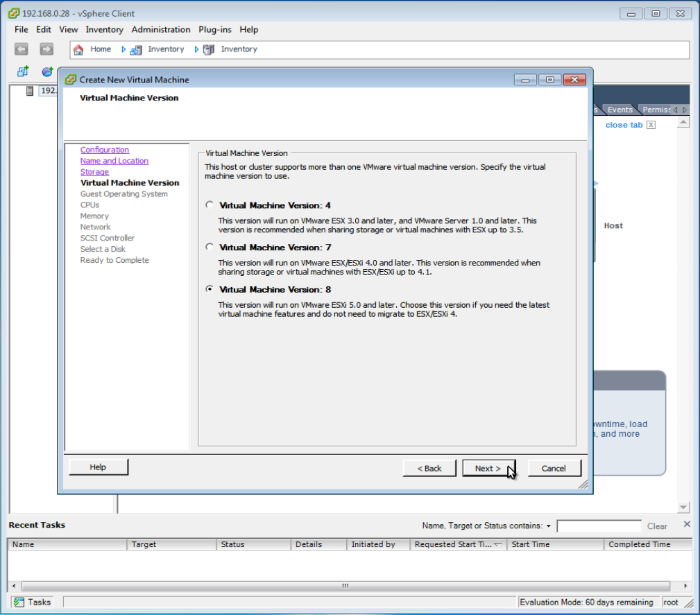Click the scroll up arrow in the main pane
This screenshot has width=700, height=615.
[x=683, y=122]
